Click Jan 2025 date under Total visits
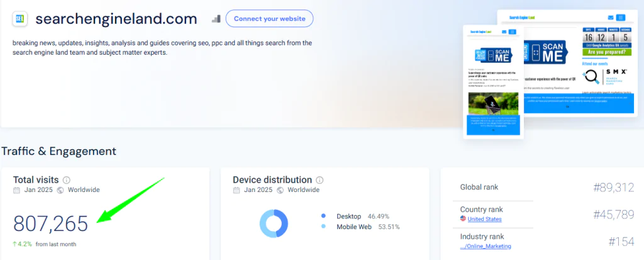644x260 pixels. (x=38, y=190)
